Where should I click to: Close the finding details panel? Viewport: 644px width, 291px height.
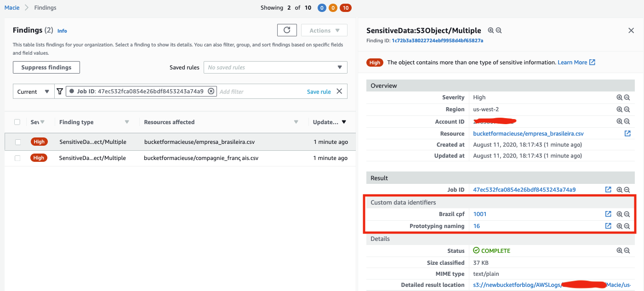point(631,30)
